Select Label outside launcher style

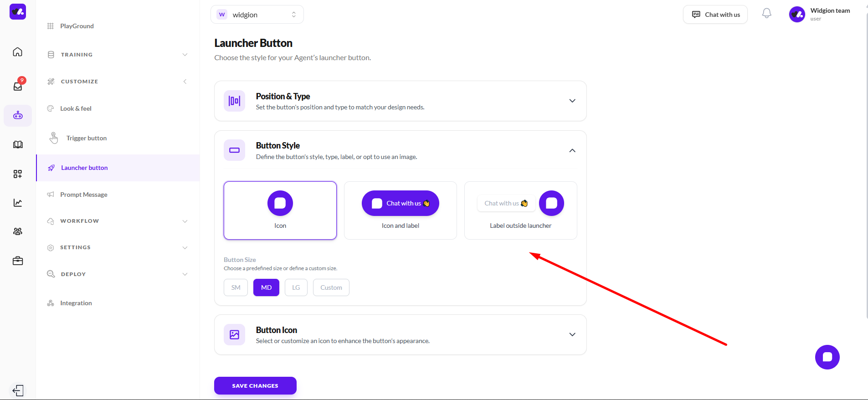(520, 210)
